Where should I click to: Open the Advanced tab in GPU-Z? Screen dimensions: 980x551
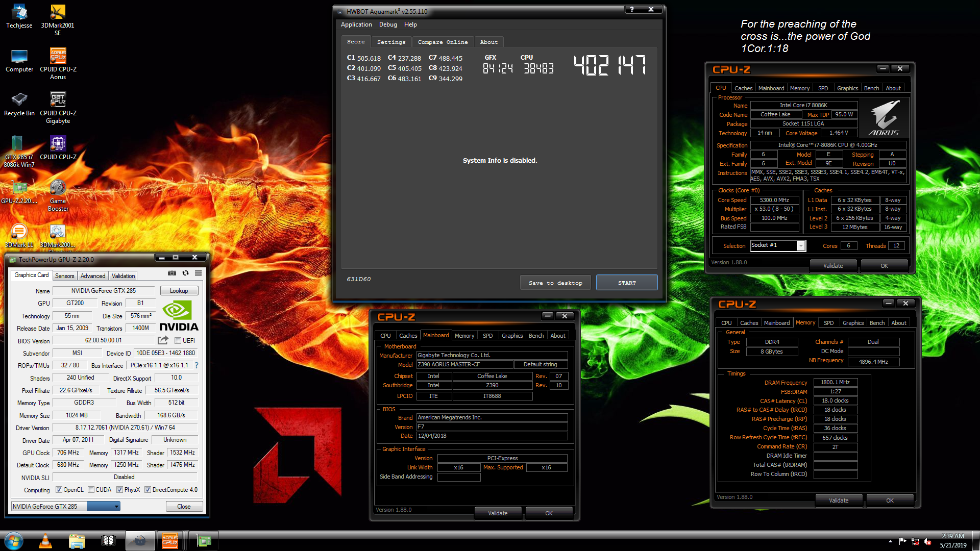(x=93, y=276)
